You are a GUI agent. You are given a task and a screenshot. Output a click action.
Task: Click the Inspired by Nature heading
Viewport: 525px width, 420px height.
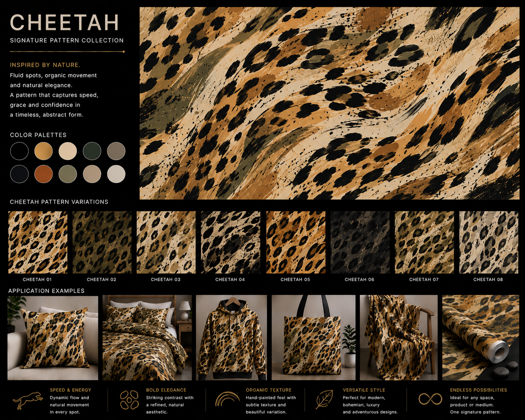[x=45, y=65]
